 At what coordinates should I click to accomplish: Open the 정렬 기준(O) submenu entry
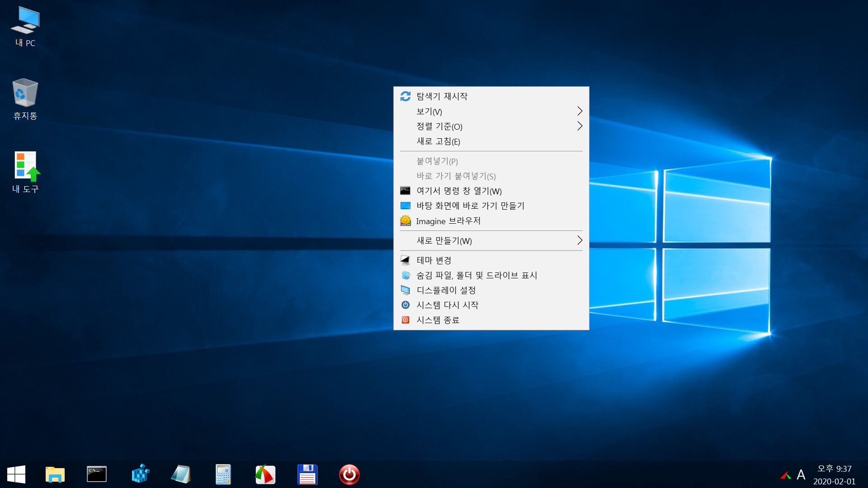click(x=491, y=127)
